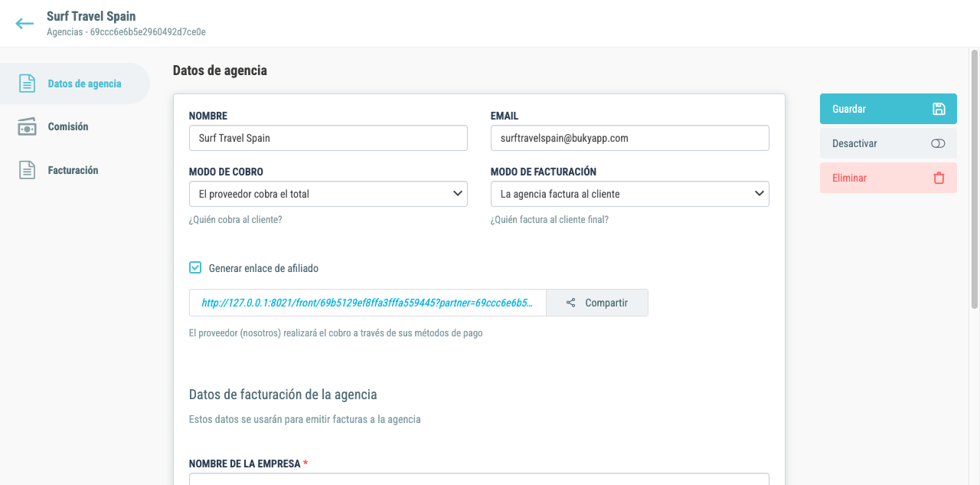Click the back arrow icon
Viewport: 980px width, 485px height.
[24, 23]
